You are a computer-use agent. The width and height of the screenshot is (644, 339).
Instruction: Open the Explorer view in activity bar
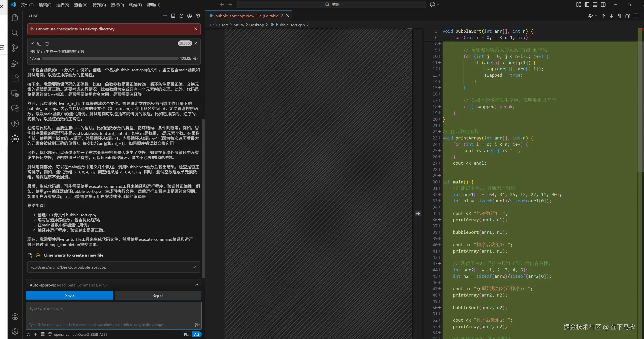click(15, 18)
